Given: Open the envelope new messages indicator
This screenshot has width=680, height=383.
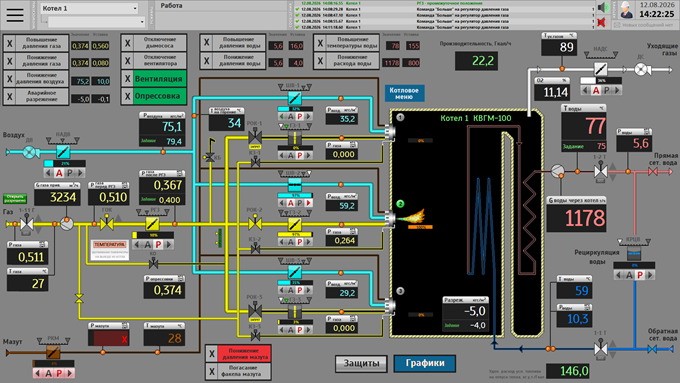Looking at the screenshot, I should (x=617, y=25).
